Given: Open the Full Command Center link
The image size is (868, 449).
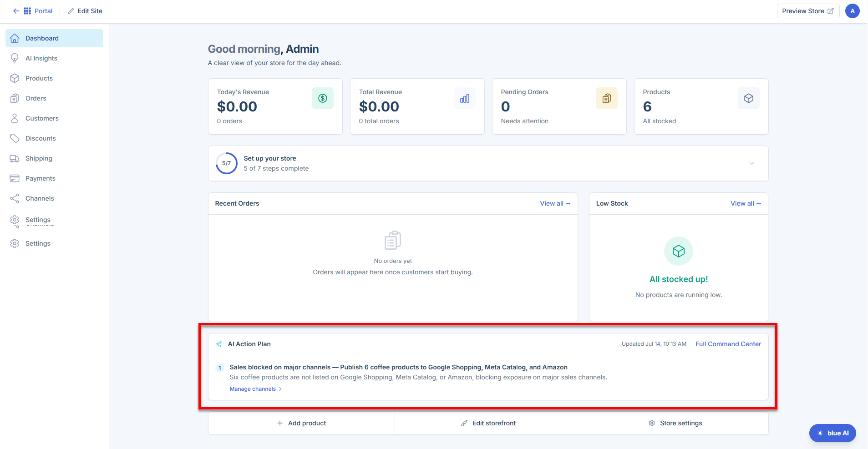Looking at the screenshot, I should pyautogui.click(x=728, y=344).
